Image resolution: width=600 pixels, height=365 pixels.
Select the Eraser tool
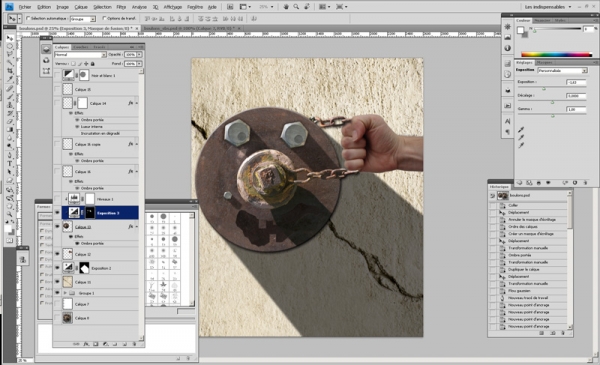click(x=10, y=122)
